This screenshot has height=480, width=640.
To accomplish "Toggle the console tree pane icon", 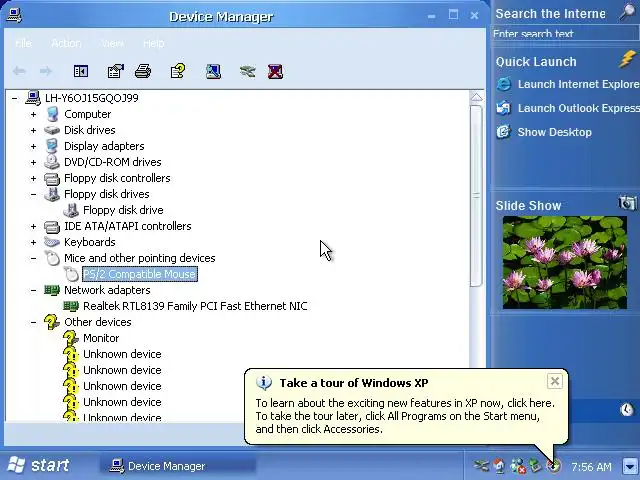I will pos(81,71).
